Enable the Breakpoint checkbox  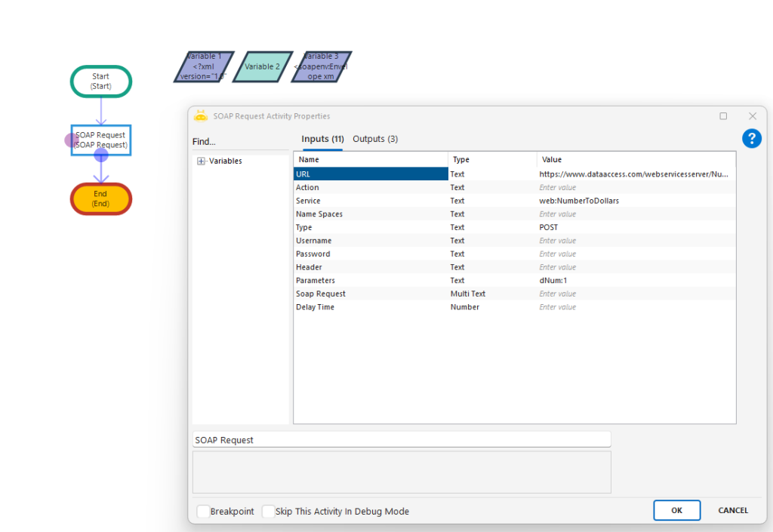click(x=203, y=511)
